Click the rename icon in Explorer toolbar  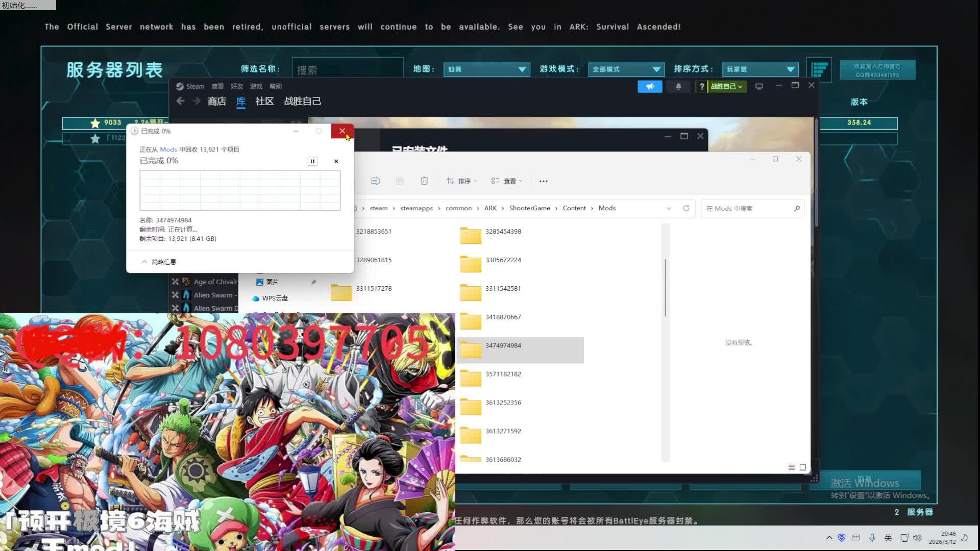[x=375, y=181]
